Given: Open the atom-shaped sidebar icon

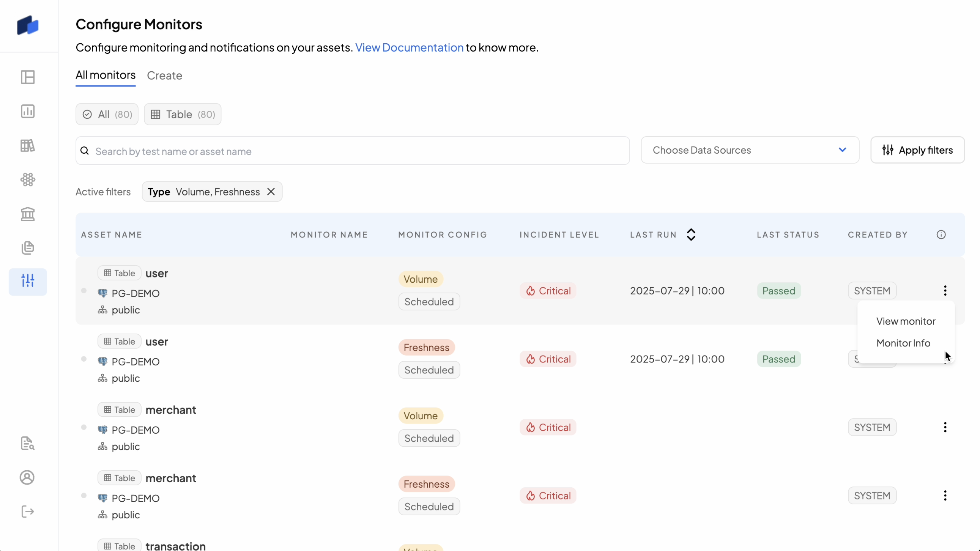Looking at the screenshot, I should [x=27, y=179].
